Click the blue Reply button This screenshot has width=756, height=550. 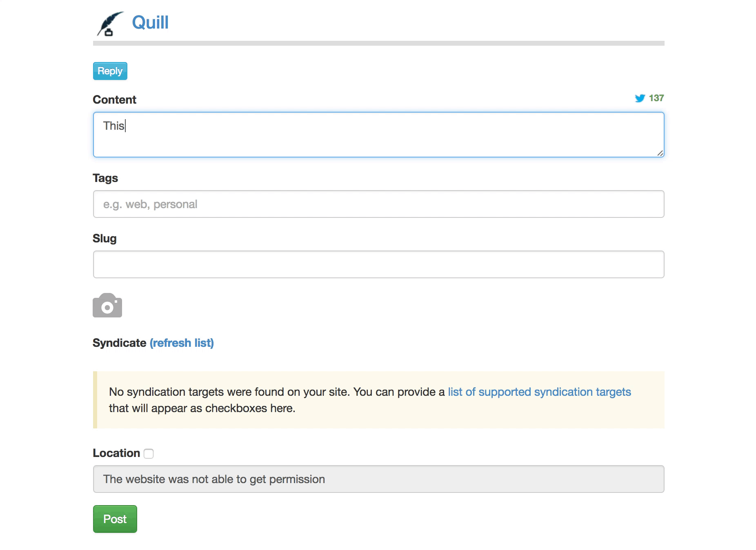[x=110, y=71]
